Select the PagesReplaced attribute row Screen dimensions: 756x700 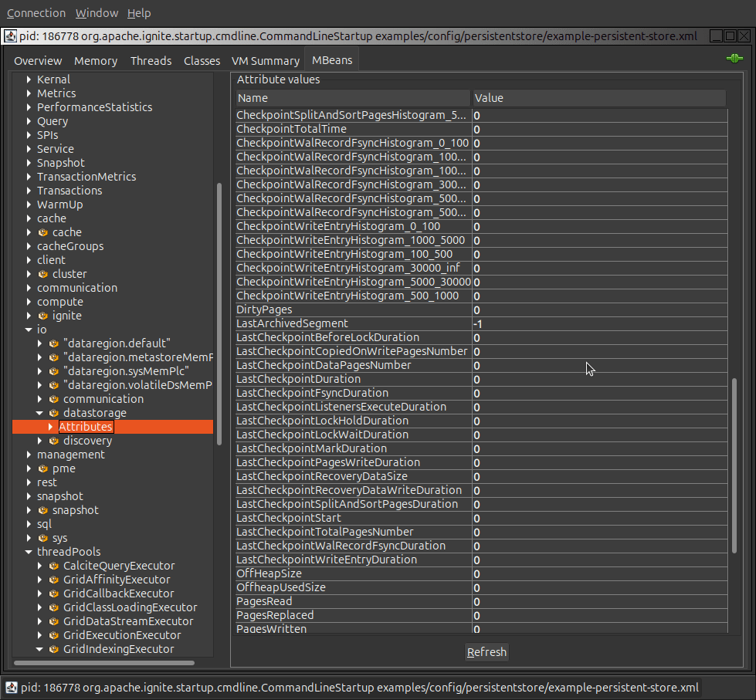[x=481, y=615]
